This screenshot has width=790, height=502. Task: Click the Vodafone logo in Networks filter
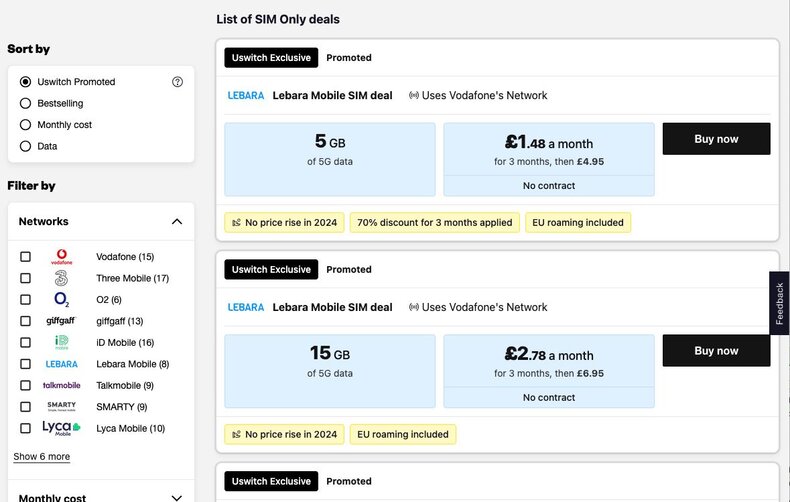tap(61, 257)
